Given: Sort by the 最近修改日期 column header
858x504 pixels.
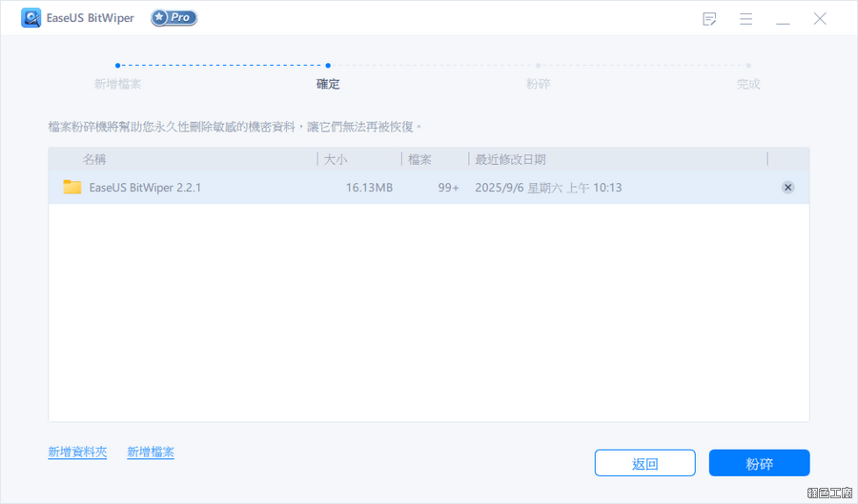Looking at the screenshot, I should 510,159.
